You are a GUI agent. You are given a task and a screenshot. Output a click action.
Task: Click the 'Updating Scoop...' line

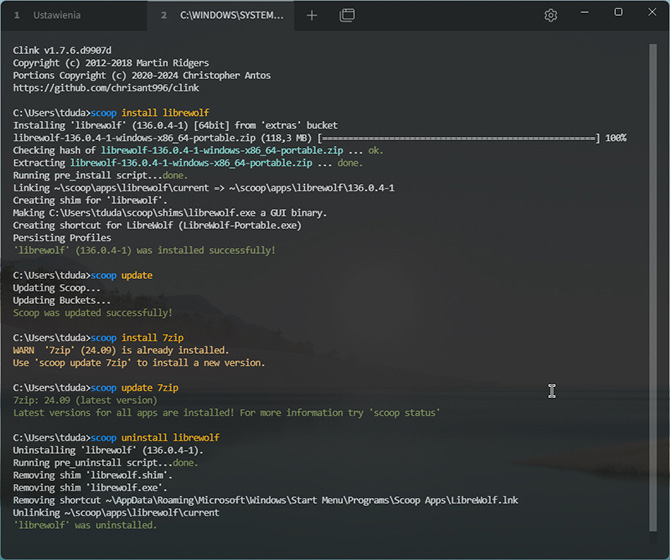coord(56,288)
